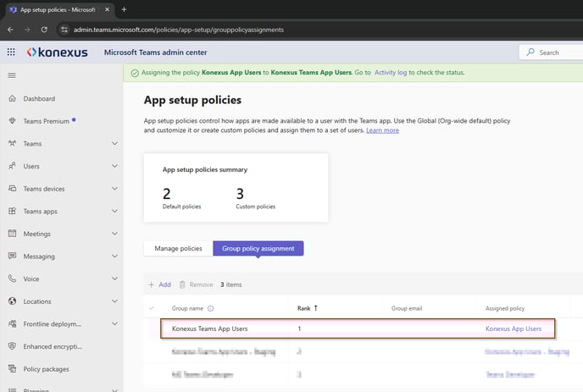583x392 pixels.
Task: Switch to the Manage policies tab
Action: pyautogui.click(x=178, y=248)
